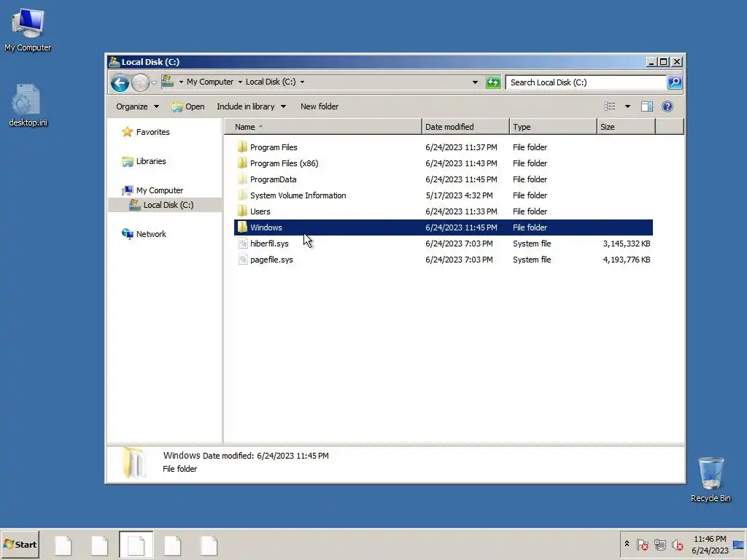Expand arrow after Local Disk (C:) breadcrumb
Screen dimensions: 747x560
302,82
